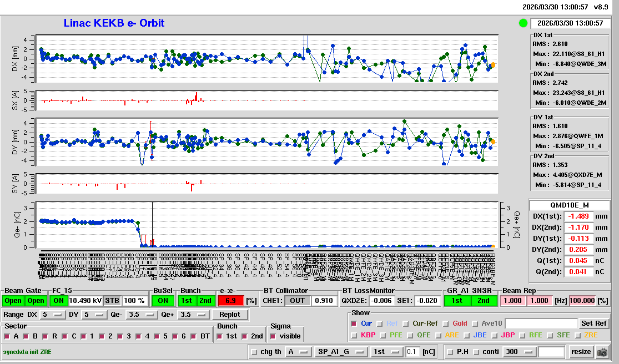
Task: Select GR_A1 SNSR 1st button
Action: (457, 301)
